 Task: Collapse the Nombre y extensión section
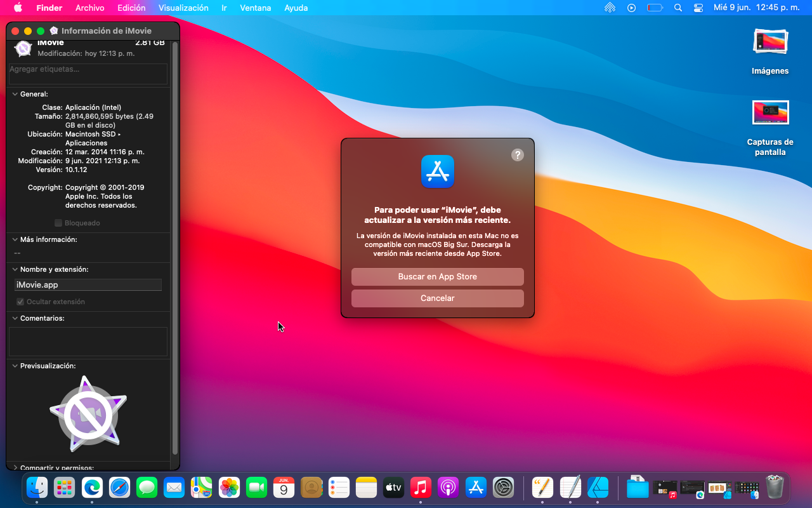(15, 269)
